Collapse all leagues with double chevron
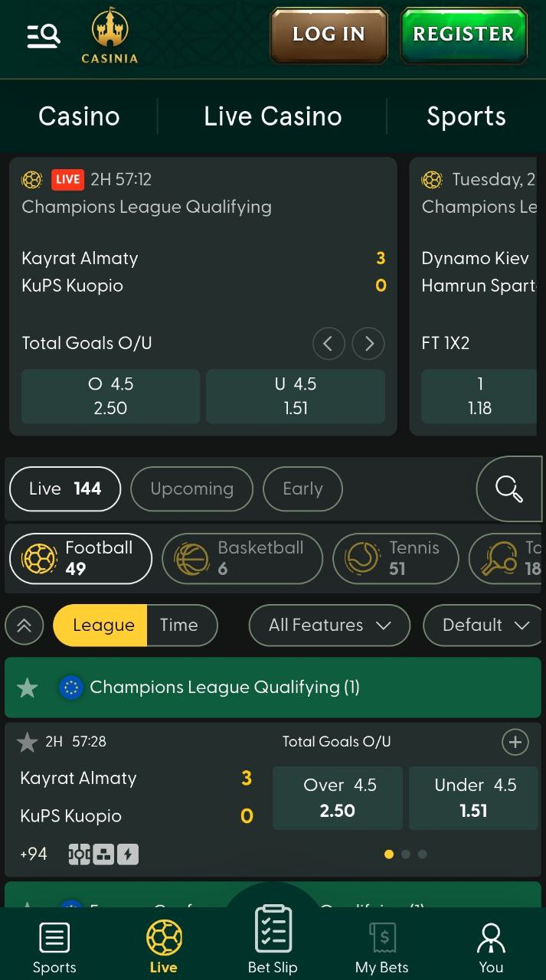The image size is (546, 980). [25, 626]
